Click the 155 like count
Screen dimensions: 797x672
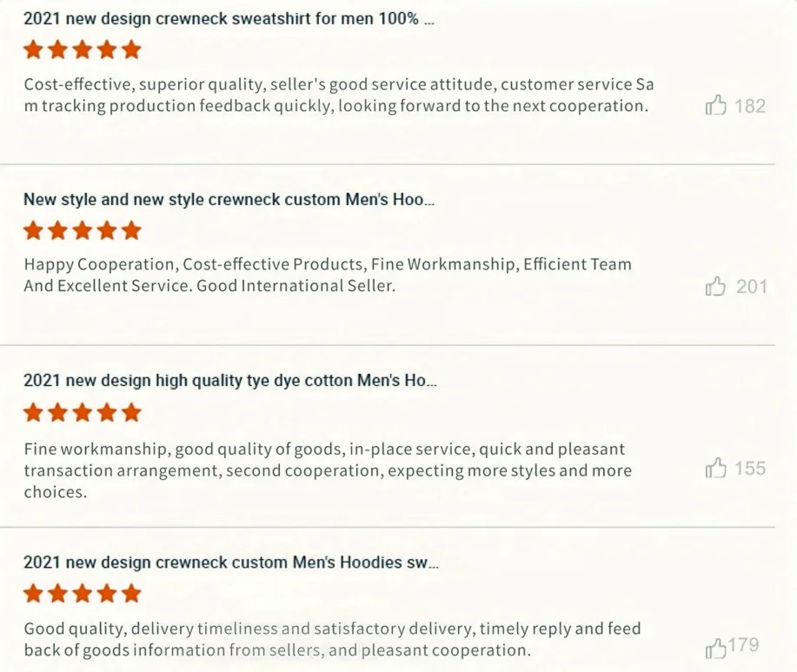tap(750, 469)
